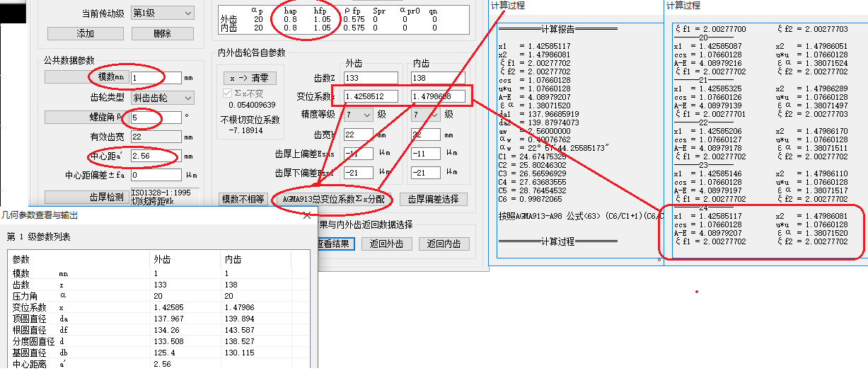Click the 130.115 基圆直径 cell
The width and height of the screenshot is (868, 371).
239,353
